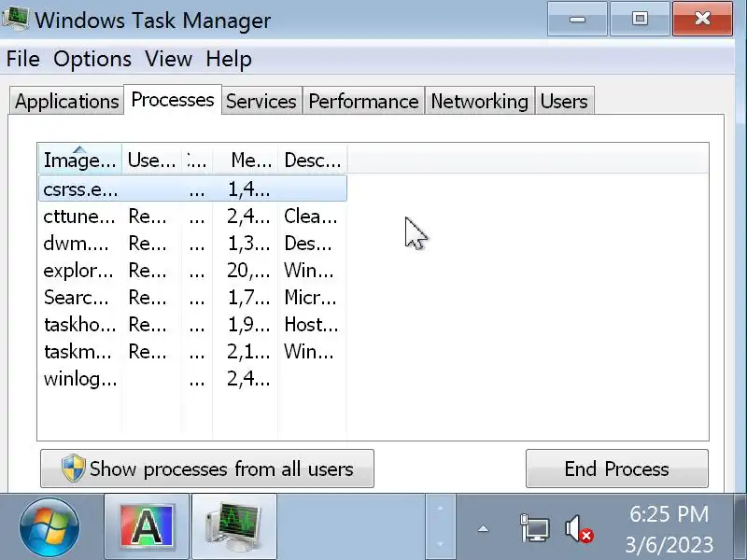
Task: Open the clock showing 6:25 PM
Action: tap(669, 528)
